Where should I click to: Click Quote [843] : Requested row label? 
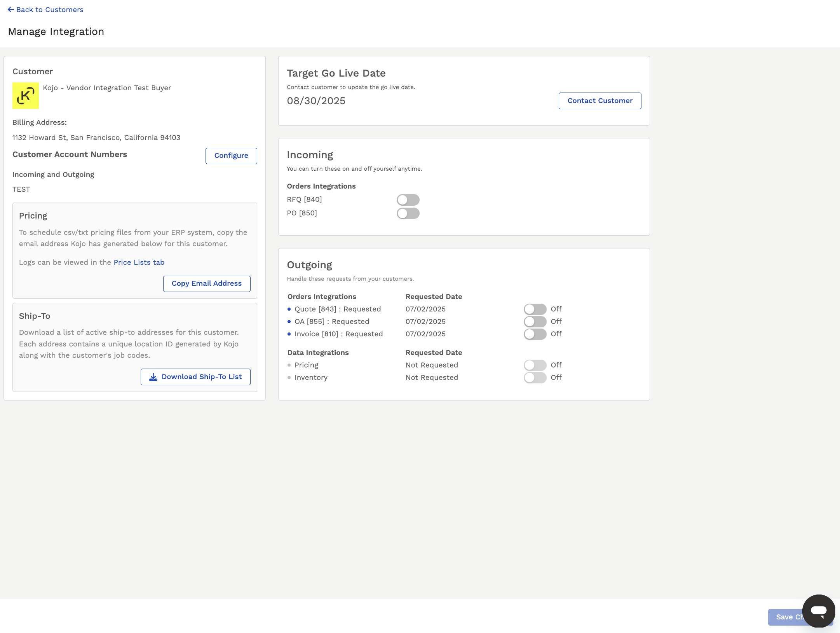(338, 309)
